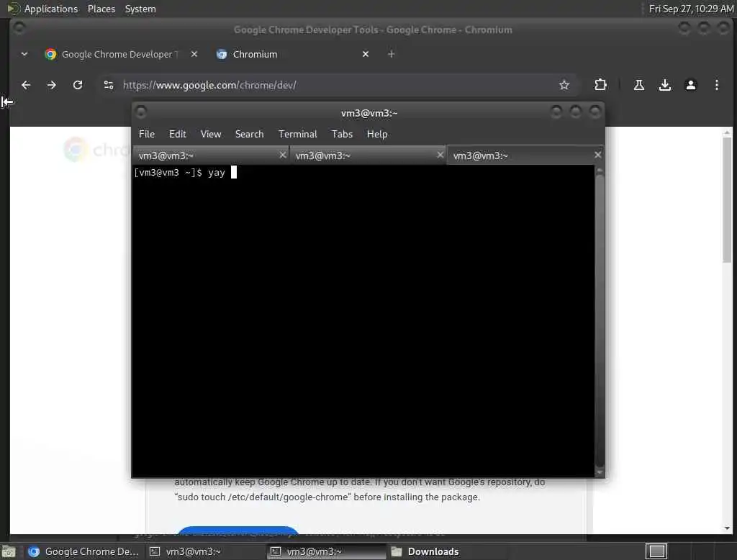
Task: Open the terminal's Terminal menu
Action: 297,134
